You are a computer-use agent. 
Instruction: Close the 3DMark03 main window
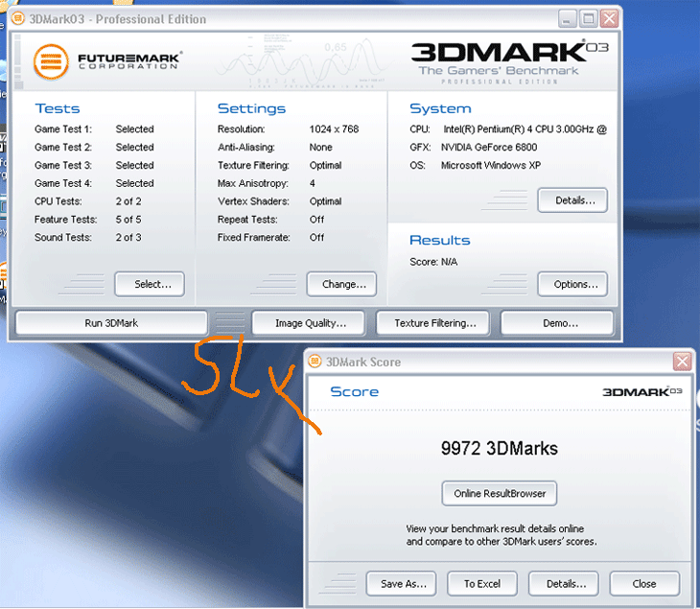point(609,19)
